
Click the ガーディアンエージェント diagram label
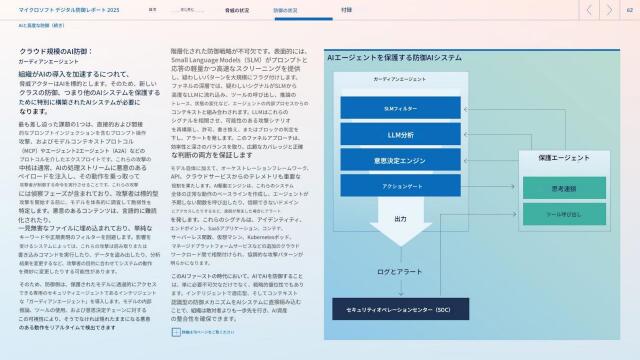pyautogui.click(x=400, y=79)
